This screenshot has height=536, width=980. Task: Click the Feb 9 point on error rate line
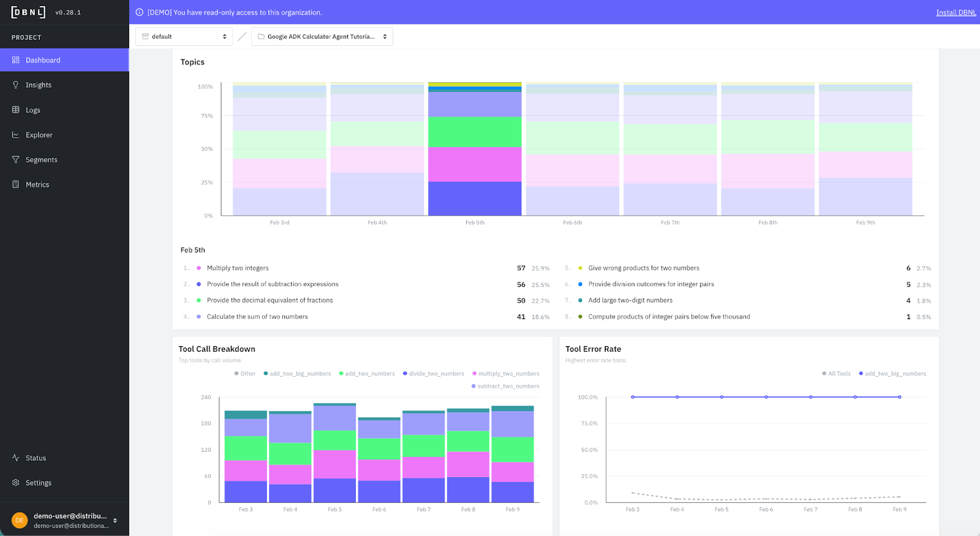[900, 397]
